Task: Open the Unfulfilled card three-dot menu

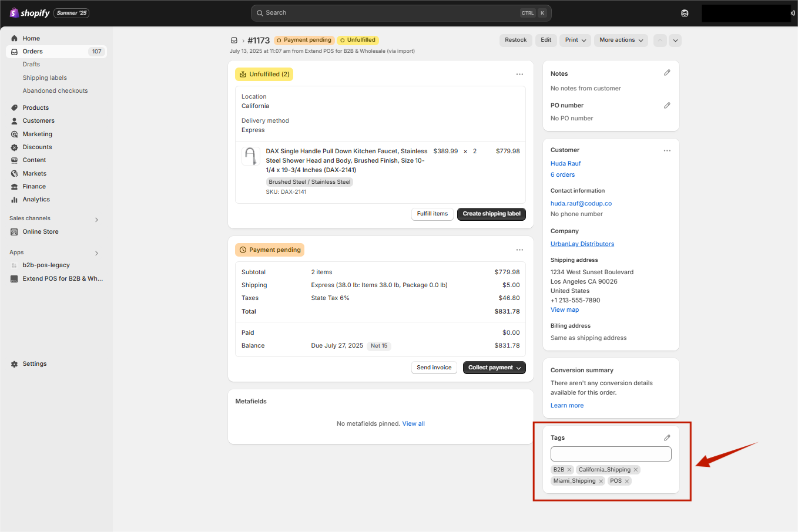Action: pos(519,75)
